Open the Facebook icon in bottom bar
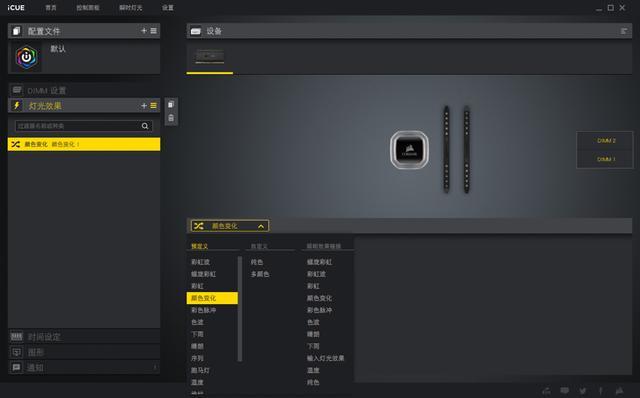Viewport: 640px width, 398px height. [x=601, y=391]
